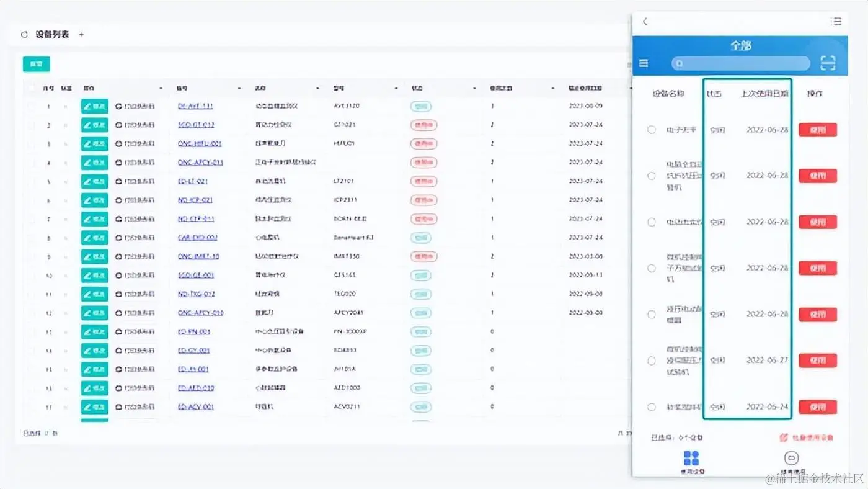Open the device link DE-AVT-131

(x=195, y=106)
